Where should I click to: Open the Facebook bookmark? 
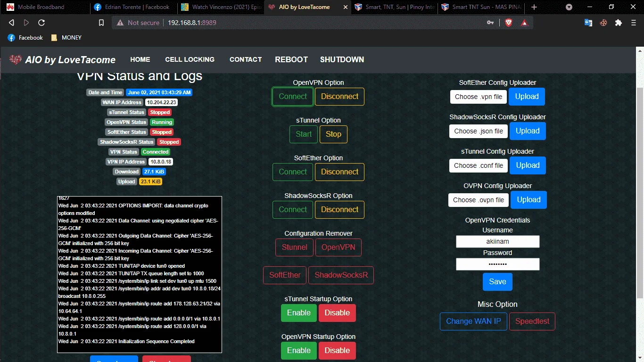(x=25, y=38)
